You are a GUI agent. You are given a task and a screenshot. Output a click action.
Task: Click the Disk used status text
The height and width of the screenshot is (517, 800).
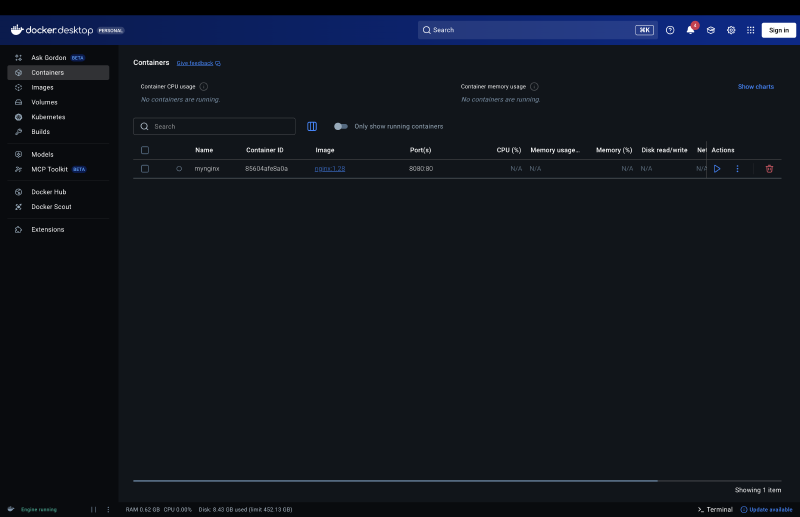(245, 509)
